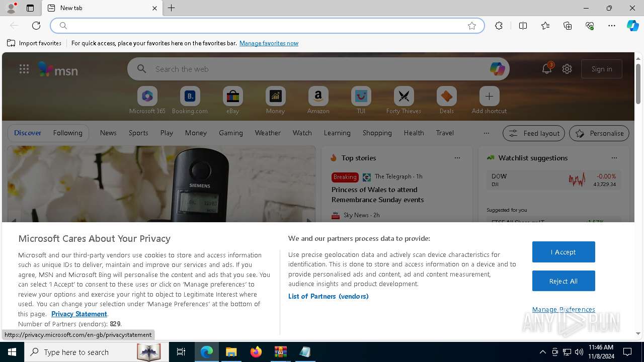Open the Sports category tab
Viewport: 644px width, 362px height.
click(x=138, y=133)
